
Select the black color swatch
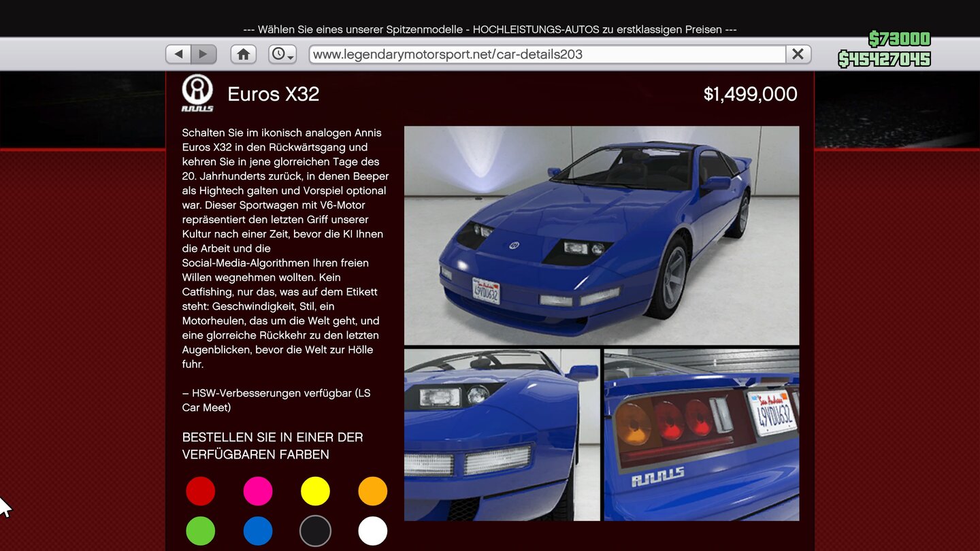coord(315,531)
